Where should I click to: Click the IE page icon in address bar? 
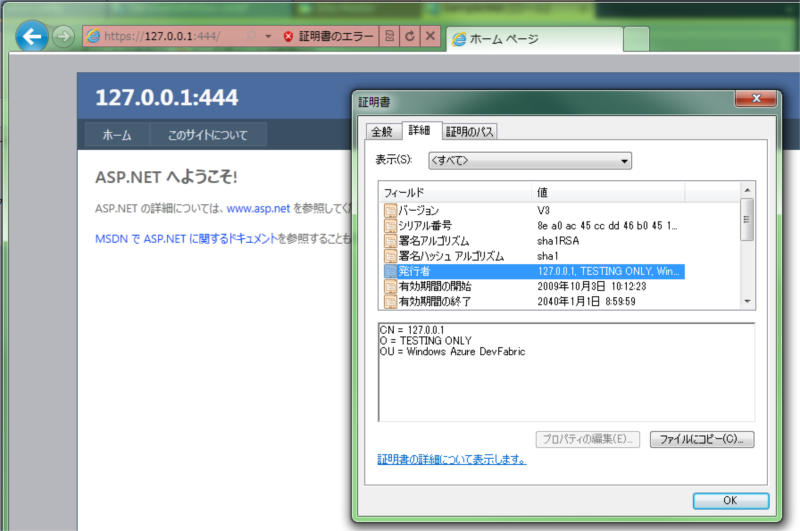click(x=93, y=36)
